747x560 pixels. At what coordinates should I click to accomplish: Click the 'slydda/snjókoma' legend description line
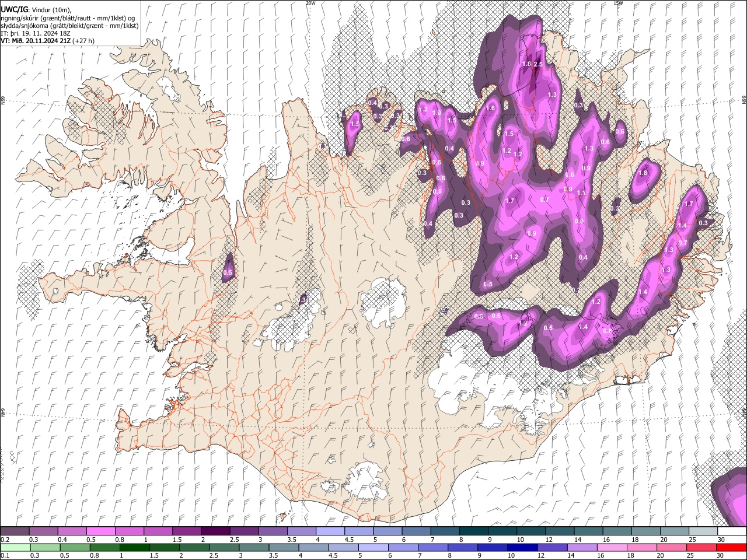coord(69,26)
